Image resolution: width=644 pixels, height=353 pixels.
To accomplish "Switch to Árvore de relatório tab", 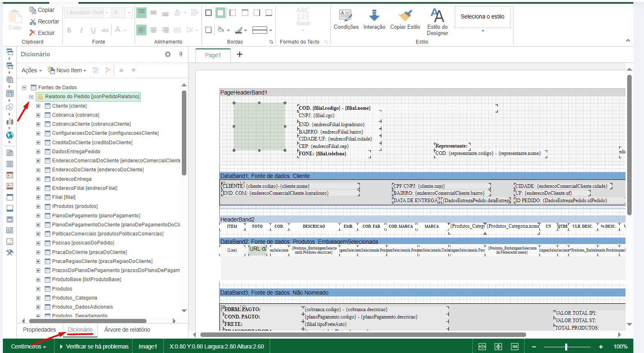I will tap(127, 330).
